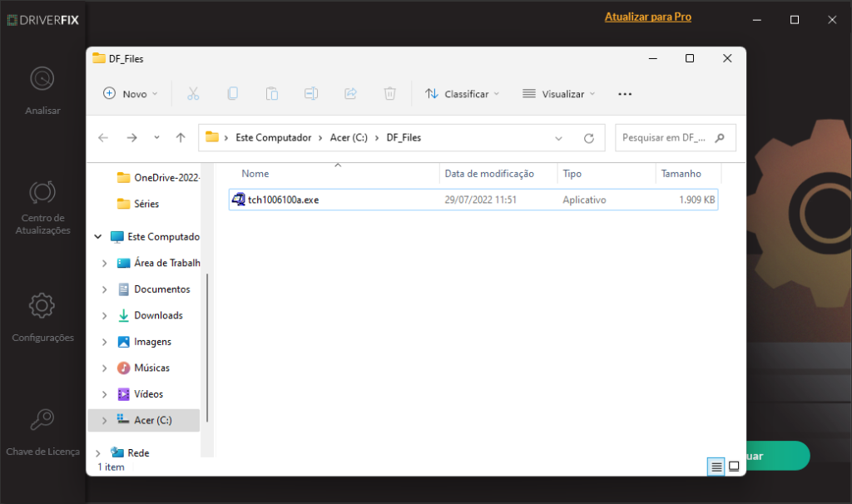
Task: Share the file using the Share icon
Action: 350,93
